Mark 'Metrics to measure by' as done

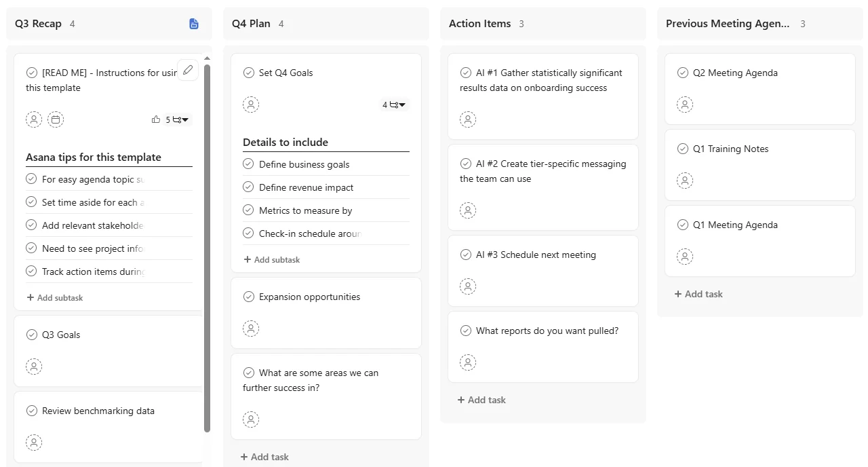248,210
